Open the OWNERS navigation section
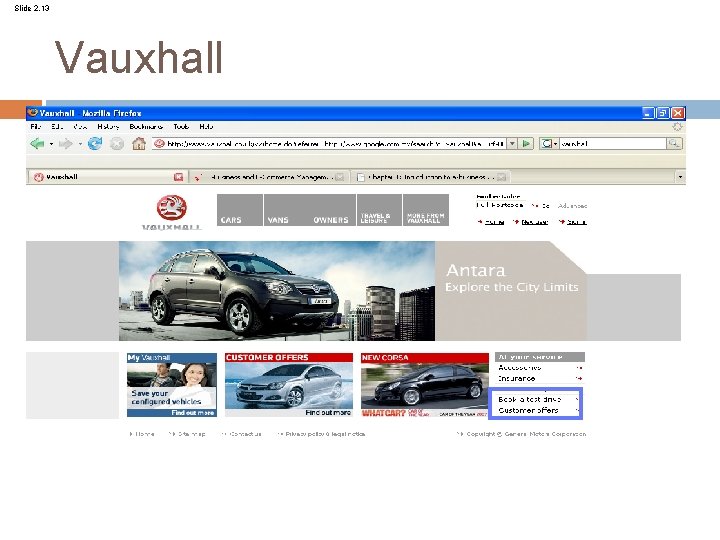Image resolution: width=720 pixels, height=540 pixels. [x=332, y=210]
